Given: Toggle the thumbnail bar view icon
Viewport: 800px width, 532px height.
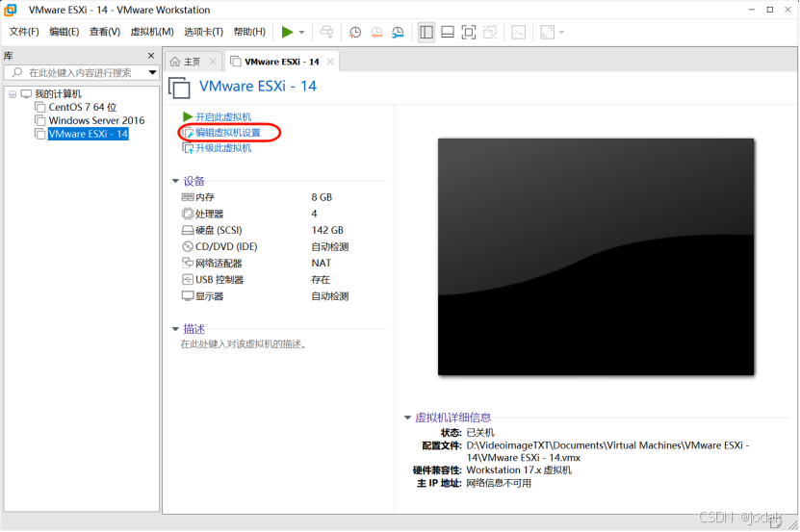Looking at the screenshot, I should [448, 32].
